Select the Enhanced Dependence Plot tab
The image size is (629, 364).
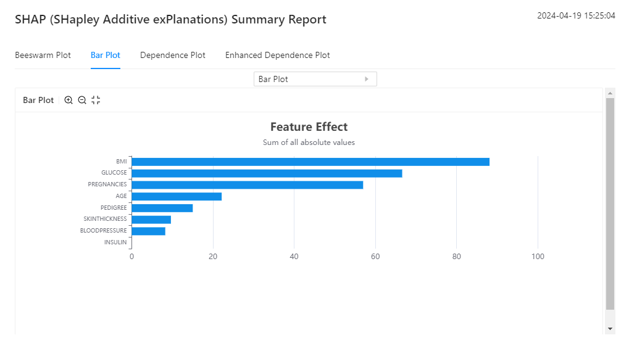point(277,55)
